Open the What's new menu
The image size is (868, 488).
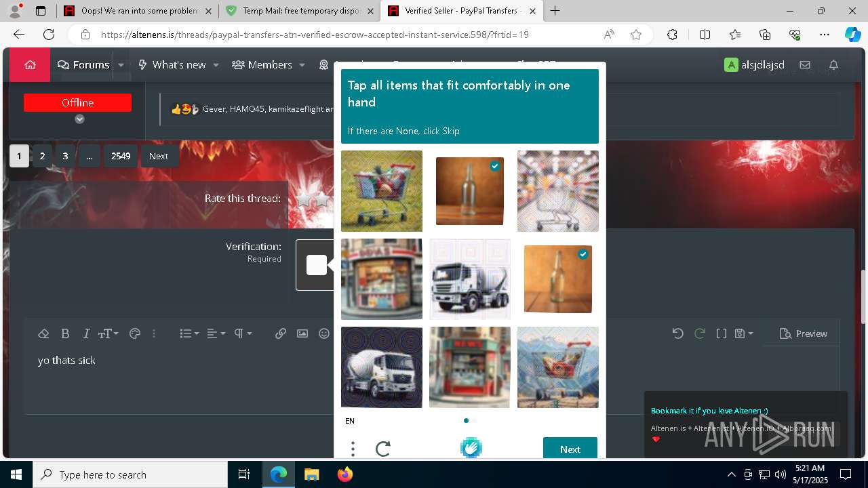coord(172,65)
